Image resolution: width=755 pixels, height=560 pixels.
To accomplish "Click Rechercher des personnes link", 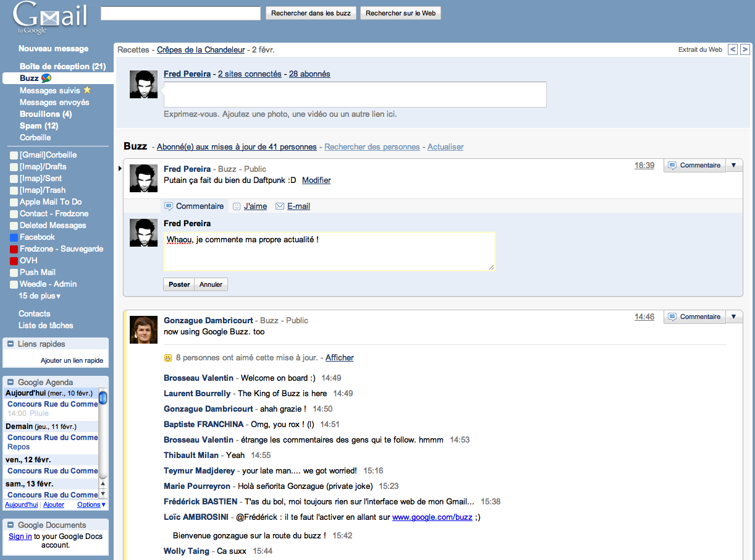I will pyautogui.click(x=372, y=147).
